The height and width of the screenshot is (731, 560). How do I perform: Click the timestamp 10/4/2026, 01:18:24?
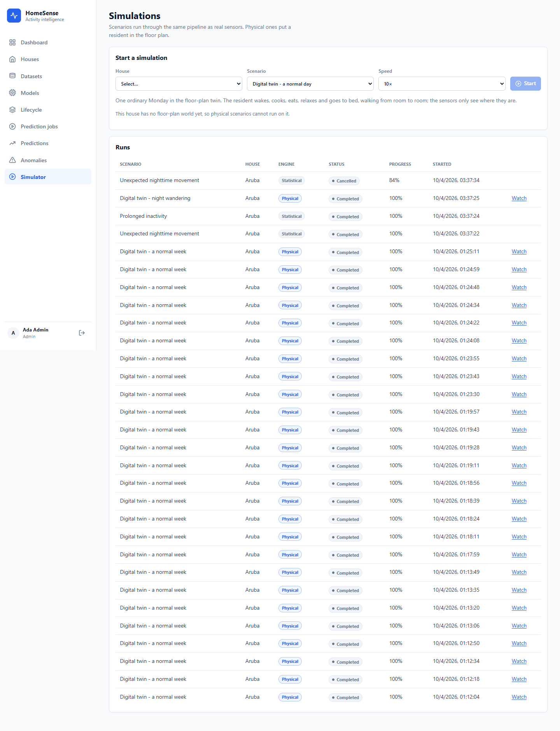(x=456, y=519)
